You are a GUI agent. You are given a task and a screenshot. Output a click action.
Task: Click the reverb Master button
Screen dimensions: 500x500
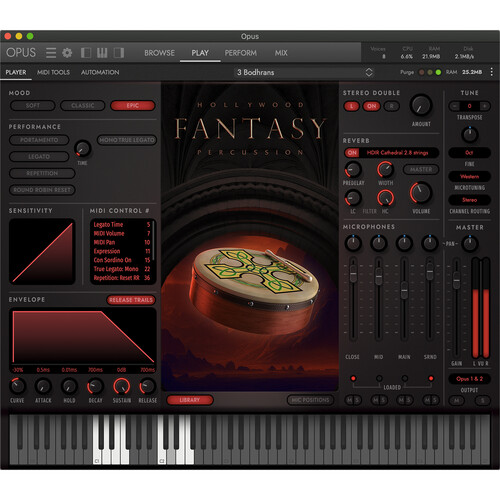pos(421,170)
